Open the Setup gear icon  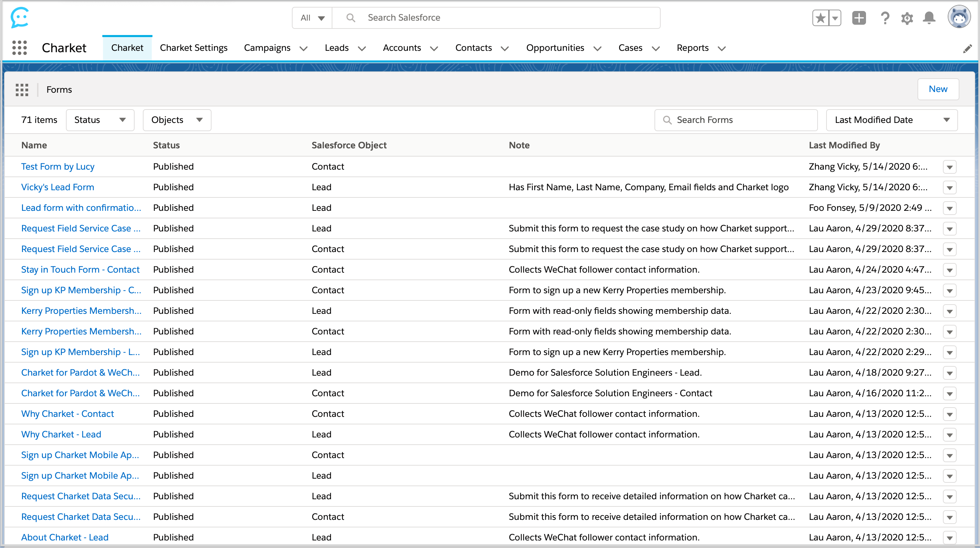point(907,18)
